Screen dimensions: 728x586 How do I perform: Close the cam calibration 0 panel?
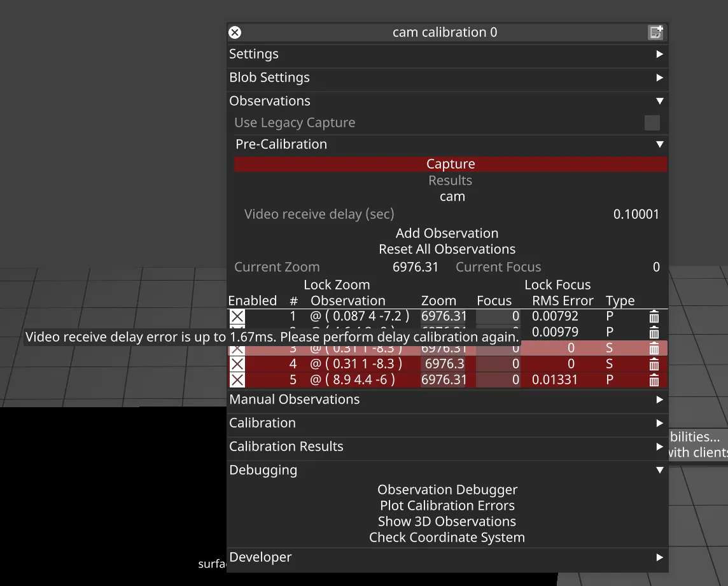(x=235, y=32)
